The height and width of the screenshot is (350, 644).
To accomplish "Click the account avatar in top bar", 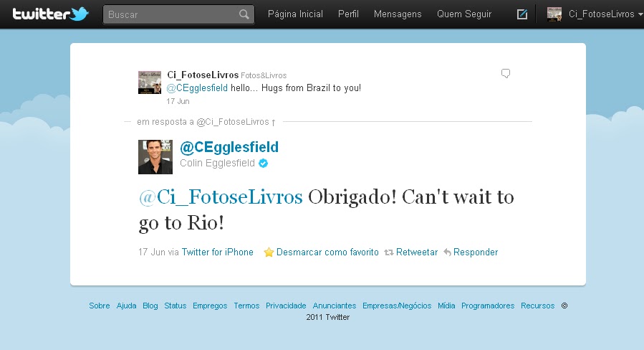I will click(x=554, y=14).
